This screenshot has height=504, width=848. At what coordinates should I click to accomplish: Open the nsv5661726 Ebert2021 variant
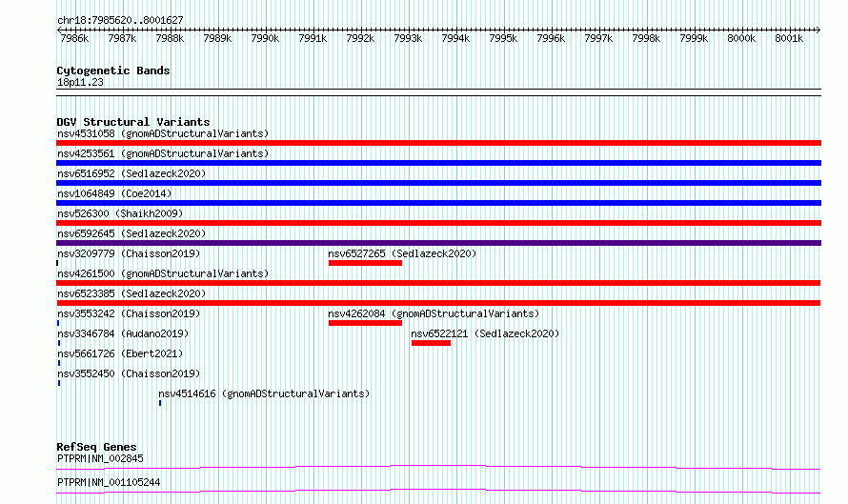click(x=120, y=353)
